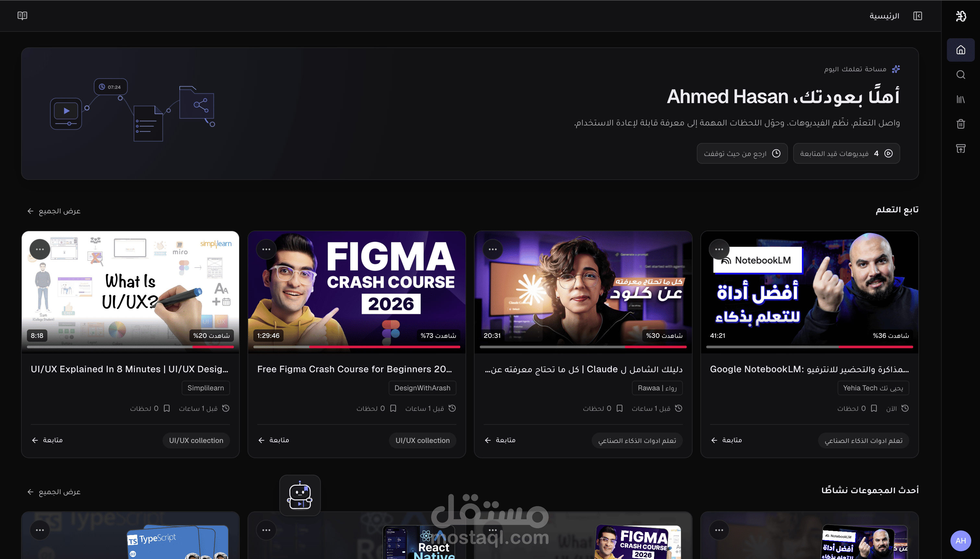The image size is (980, 559).
Task: Open more options on Figma Crash Course card
Action: 266,250
